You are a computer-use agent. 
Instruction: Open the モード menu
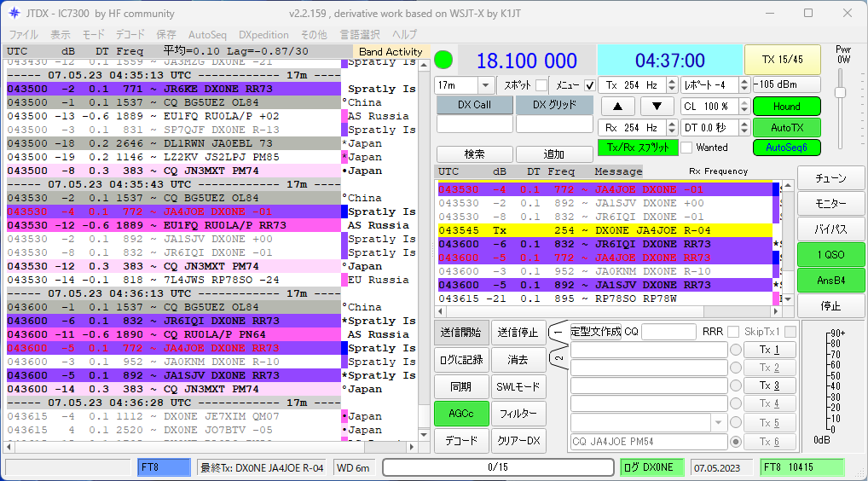pyautogui.click(x=93, y=35)
